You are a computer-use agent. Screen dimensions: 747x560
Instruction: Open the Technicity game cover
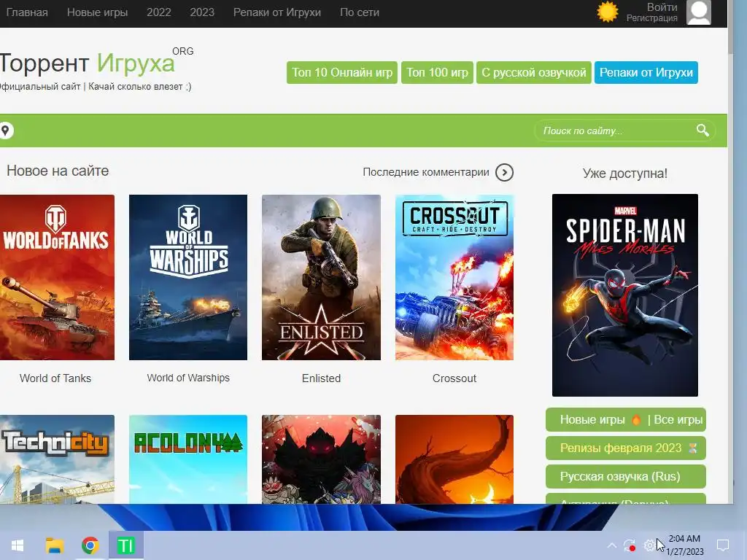(57, 459)
